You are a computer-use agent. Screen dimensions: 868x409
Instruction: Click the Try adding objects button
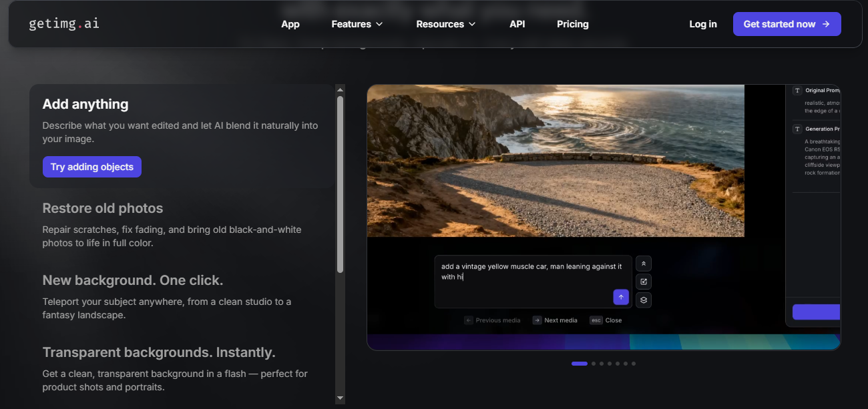[92, 167]
